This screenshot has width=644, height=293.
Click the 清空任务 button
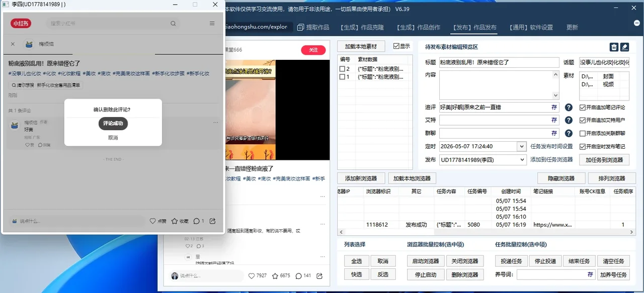pyautogui.click(x=613, y=261)
